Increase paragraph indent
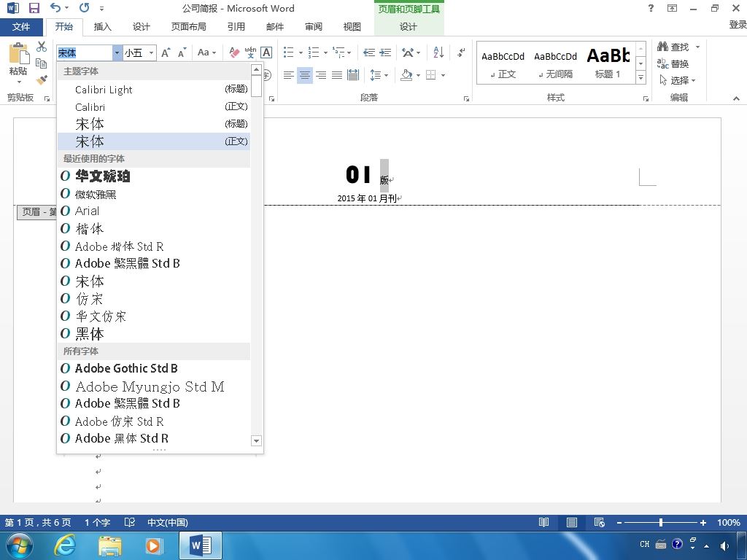 [385, 52]
